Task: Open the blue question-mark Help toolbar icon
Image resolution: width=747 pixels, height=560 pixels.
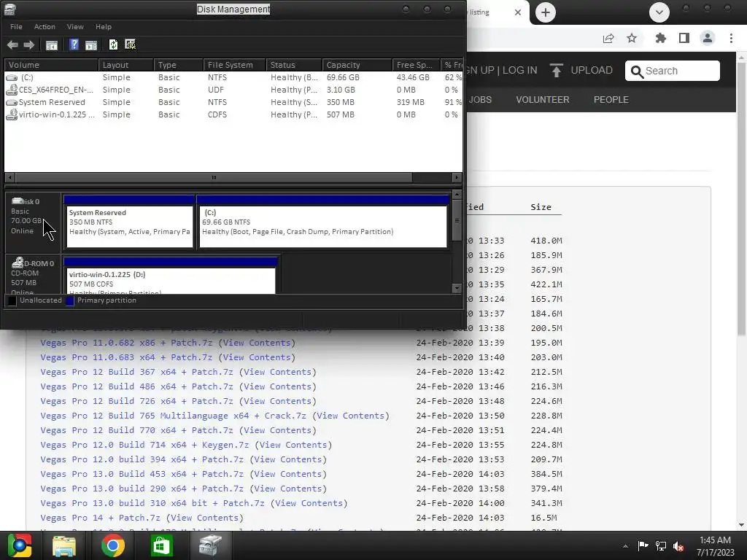Action: pos(74,44)
